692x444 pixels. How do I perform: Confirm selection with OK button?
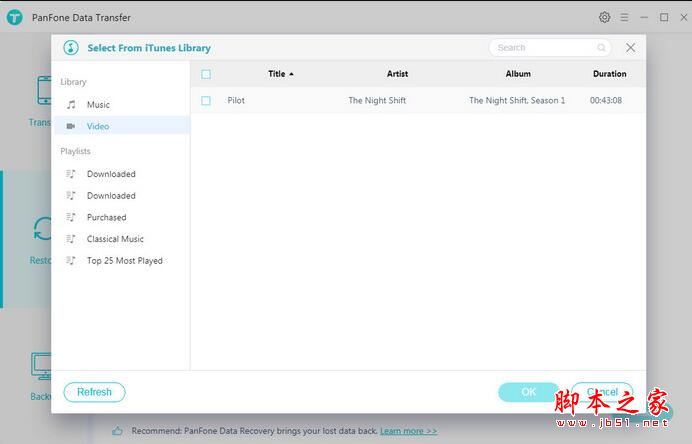pyautogui.click(x=529, y=392)
